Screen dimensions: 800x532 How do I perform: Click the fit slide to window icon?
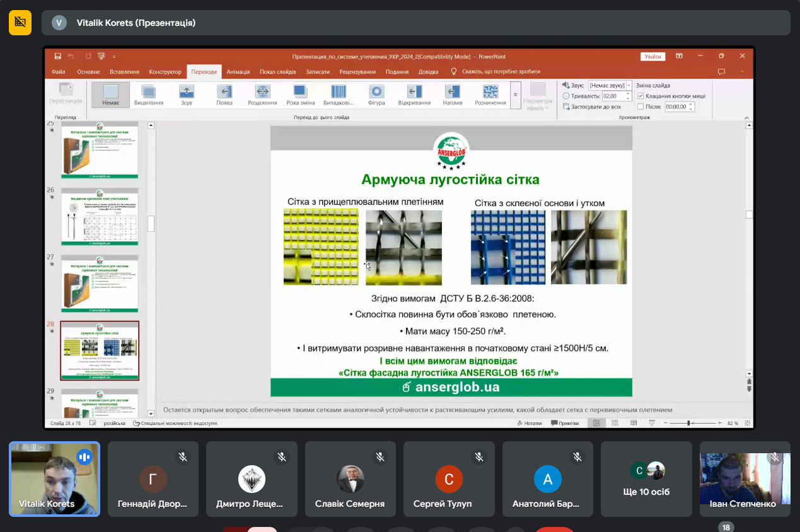click(746, 423)
